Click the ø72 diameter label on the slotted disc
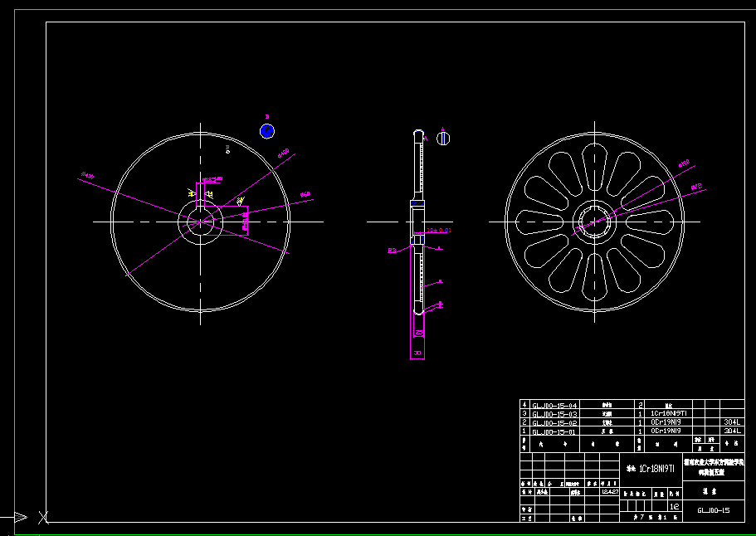756x536 pixels. coord(696,187)
